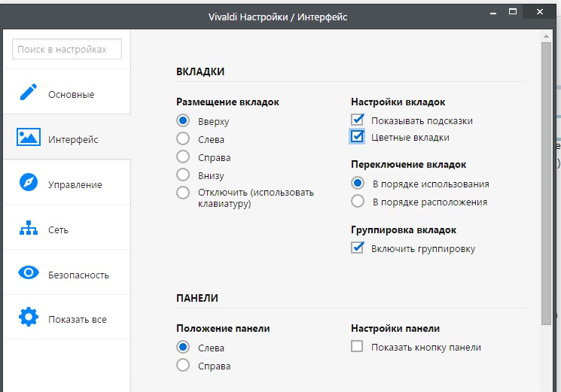The image size is (561, 392).
Task: Set panel position to Справа
Action: tap(183, 365)
